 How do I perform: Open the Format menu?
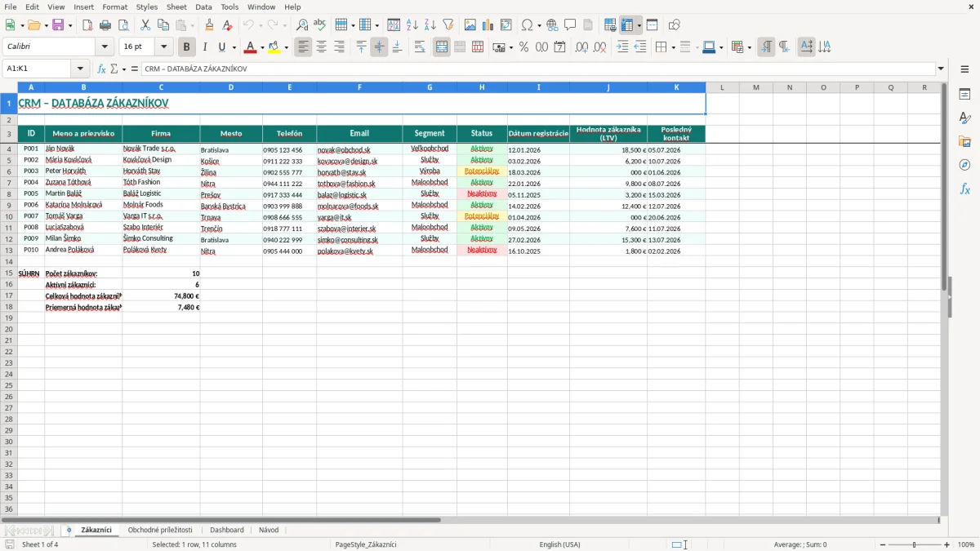[114, 7]
